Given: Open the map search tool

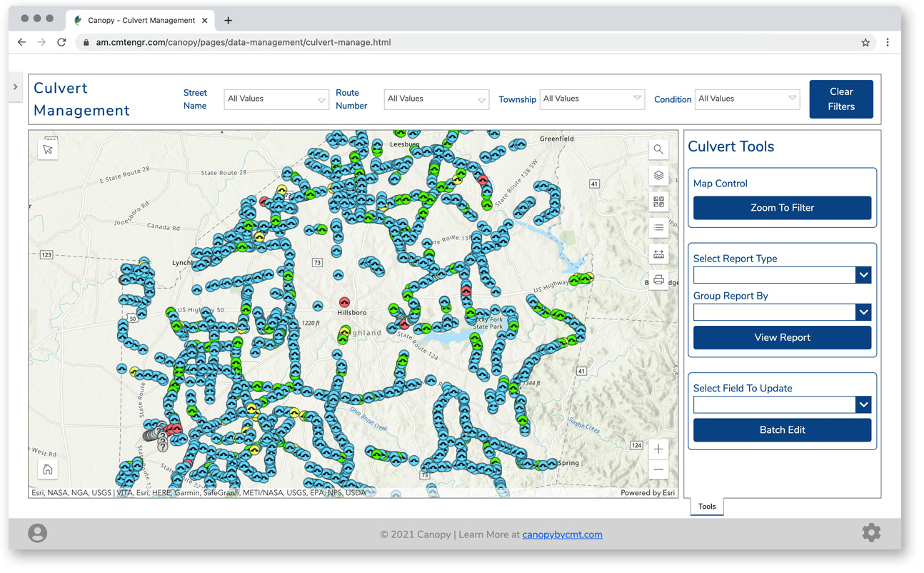Looking at the screenshot, I should pyautogui.click(x=658, y=150).
